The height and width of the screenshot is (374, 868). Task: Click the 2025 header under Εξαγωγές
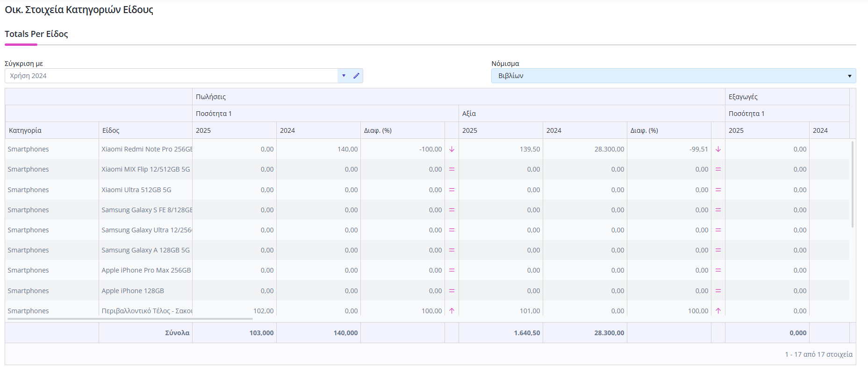click(x=767, y=130)
